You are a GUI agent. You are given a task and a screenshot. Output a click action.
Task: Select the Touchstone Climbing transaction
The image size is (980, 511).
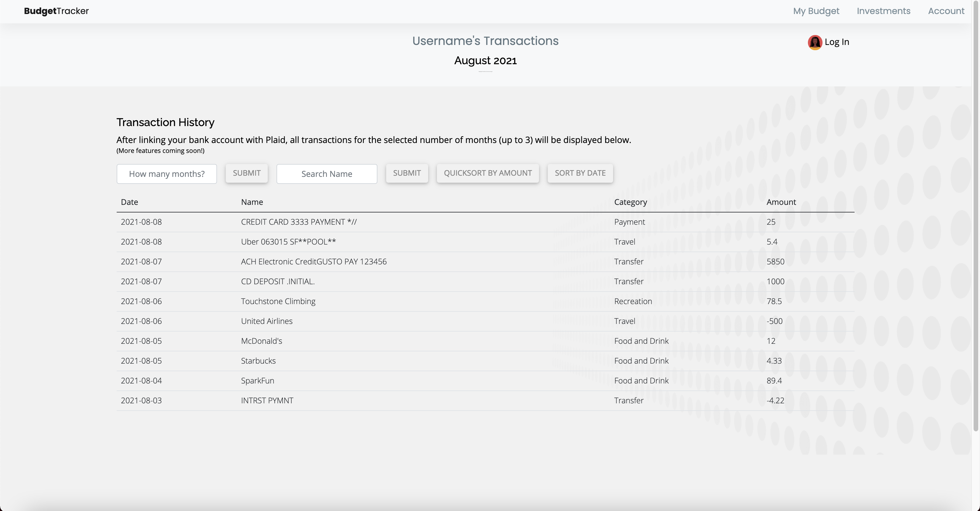278,301
